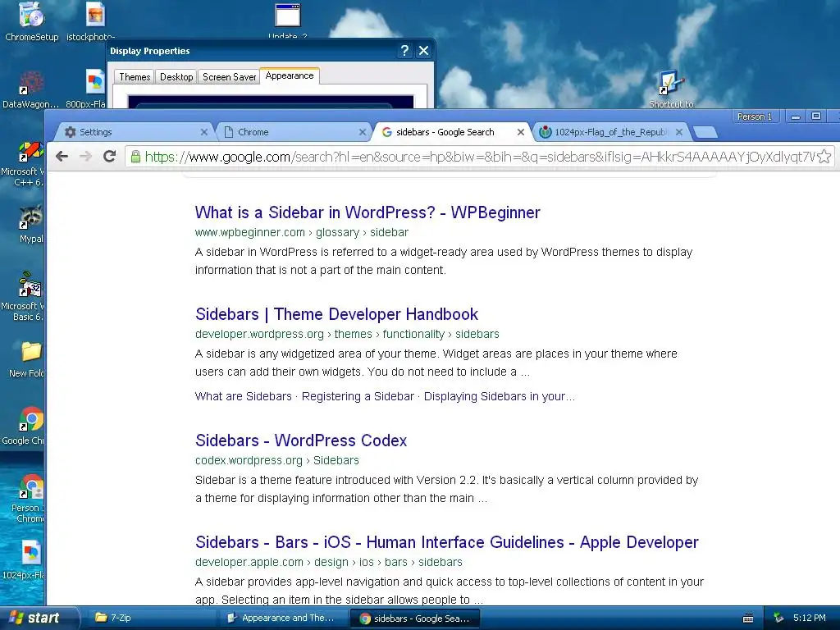The height and width of the screenshot is (630, 840).
Task: Open the Shortcut to desktop icon
Action: 671,89
